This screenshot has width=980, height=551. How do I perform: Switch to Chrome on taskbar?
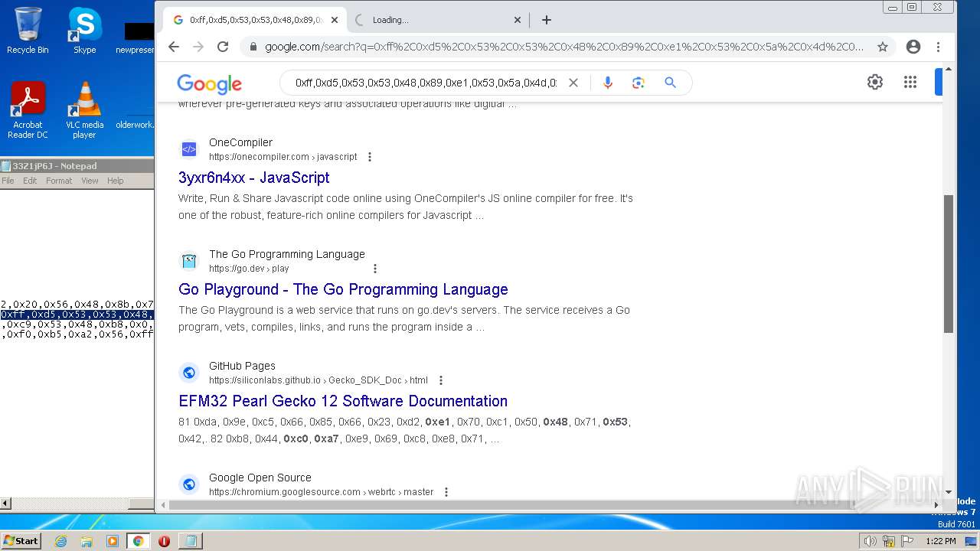coord(138,541)
